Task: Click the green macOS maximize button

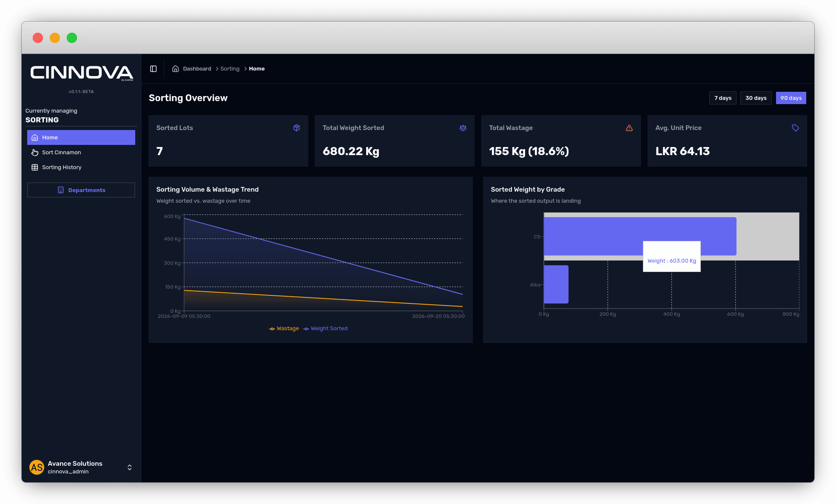Action: click(x=72, y=38)
